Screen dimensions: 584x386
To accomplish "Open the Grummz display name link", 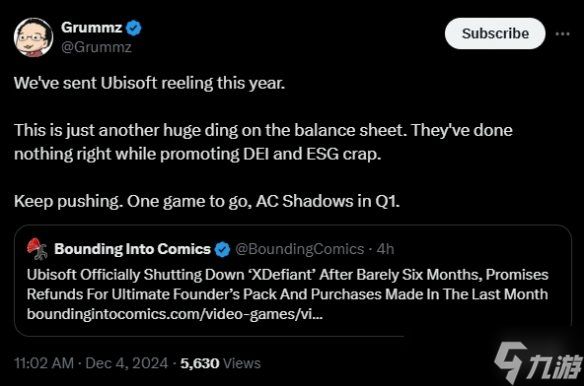I will (x=92, y=28).
